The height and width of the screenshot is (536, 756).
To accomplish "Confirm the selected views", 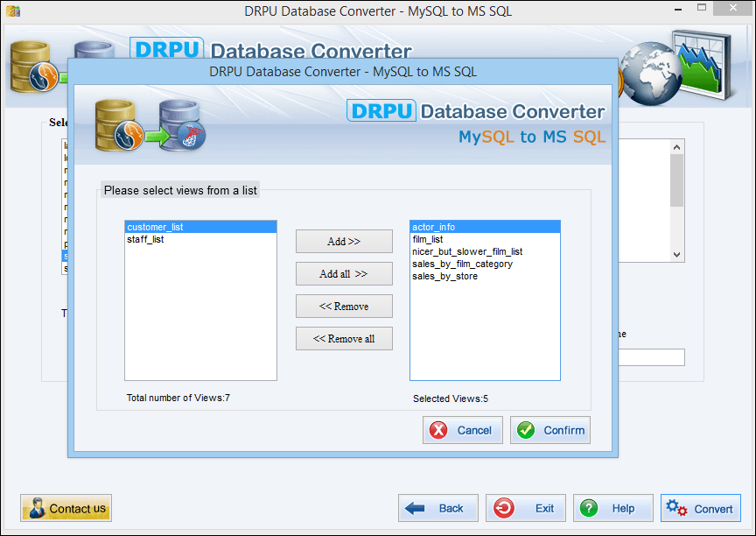I will [x=550, y=430].
